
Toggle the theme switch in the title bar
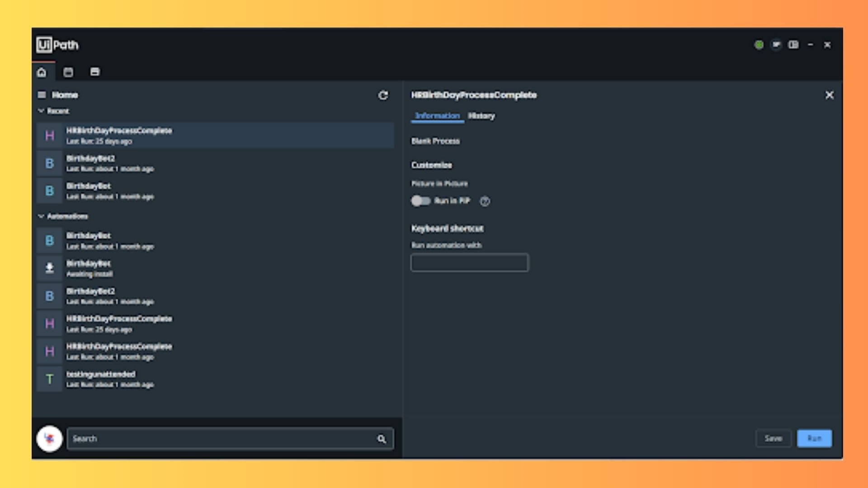pyautogui.click(x=776, y=45)
